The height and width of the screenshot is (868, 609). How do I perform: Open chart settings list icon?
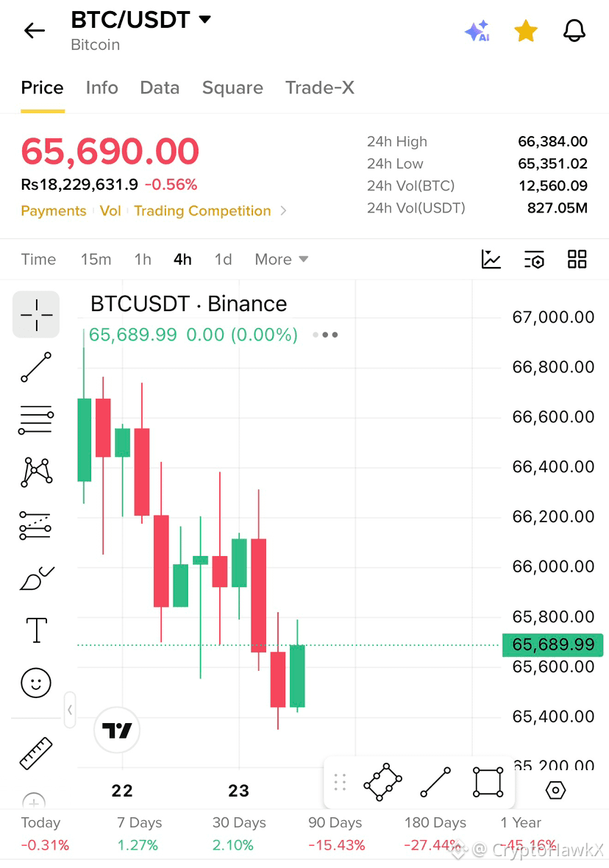pos(534,259)
